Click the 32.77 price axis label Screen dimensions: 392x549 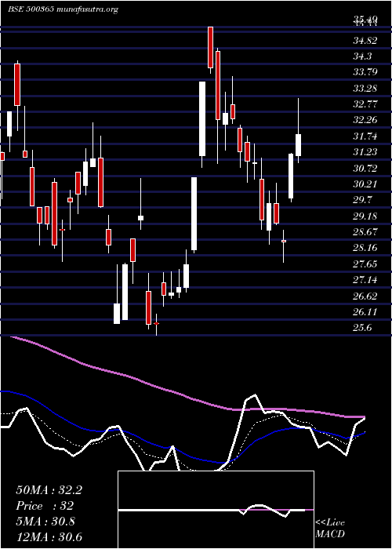pos(365,104)
